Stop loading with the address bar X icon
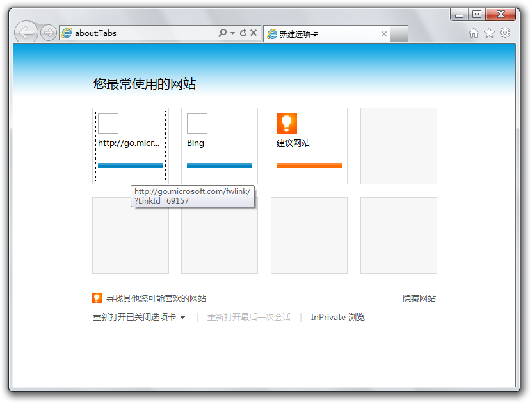The width and height of the screenshot is (532, 404). click(x=254, y=33)
